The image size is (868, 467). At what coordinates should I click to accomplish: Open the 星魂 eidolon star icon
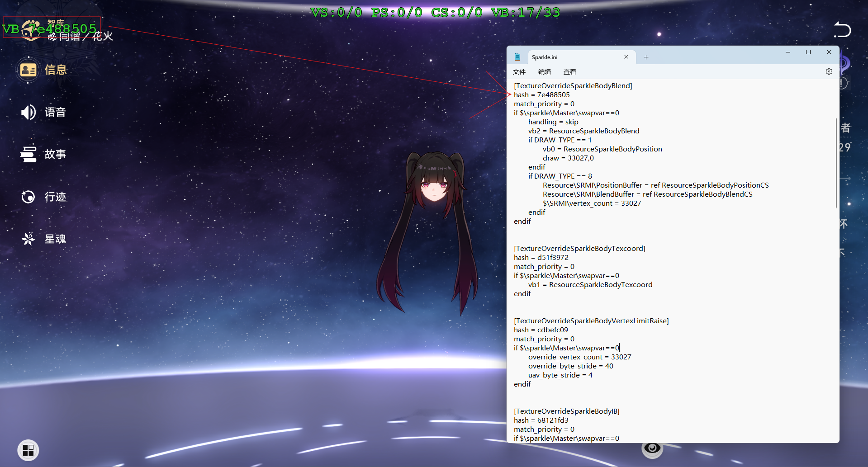[28, 239]
